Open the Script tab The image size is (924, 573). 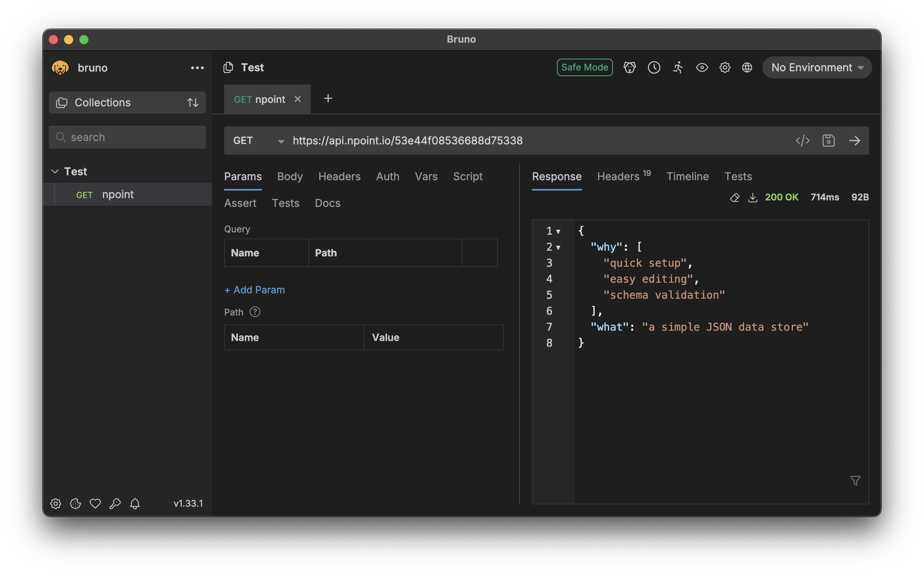click(468, 176)
